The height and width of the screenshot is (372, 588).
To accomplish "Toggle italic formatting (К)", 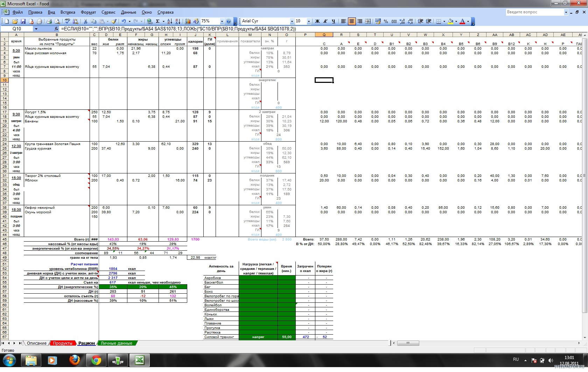I will [325, 21].
